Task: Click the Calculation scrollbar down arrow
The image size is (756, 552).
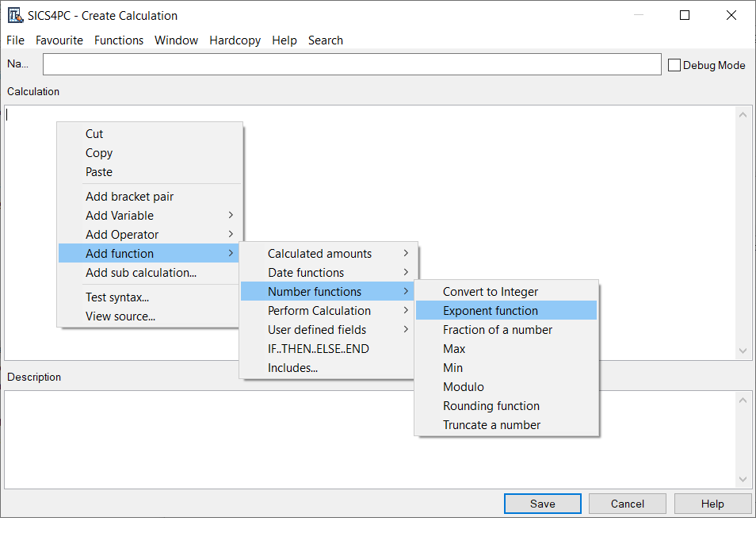Action: (x=743, y=351)
